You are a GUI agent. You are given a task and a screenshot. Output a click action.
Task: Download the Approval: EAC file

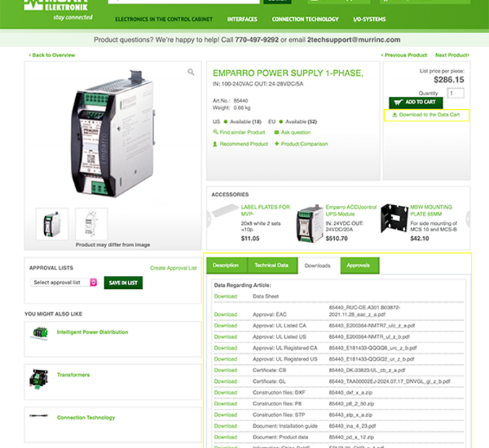[x=226, y=314]
